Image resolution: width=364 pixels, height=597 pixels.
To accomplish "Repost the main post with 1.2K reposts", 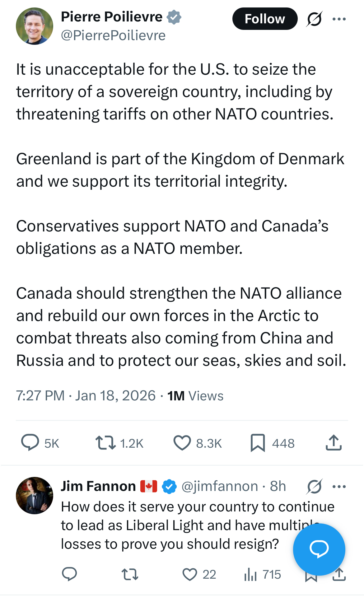I will [105, 443].
